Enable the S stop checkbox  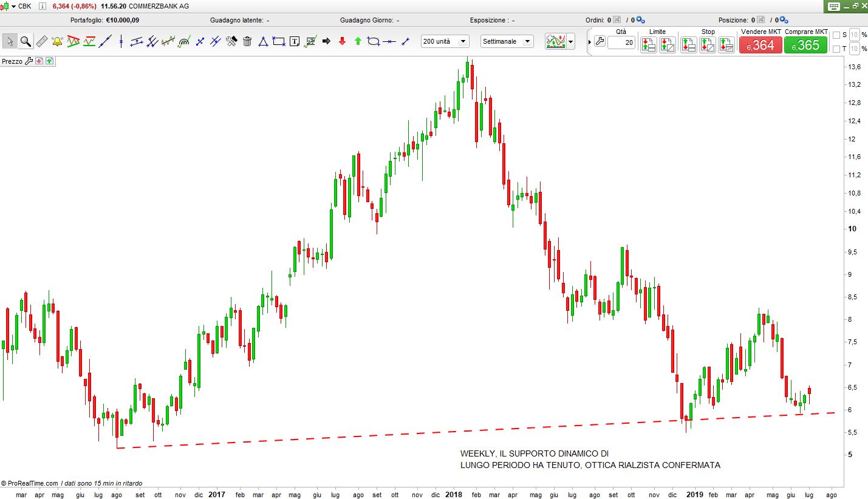[836, 35]
